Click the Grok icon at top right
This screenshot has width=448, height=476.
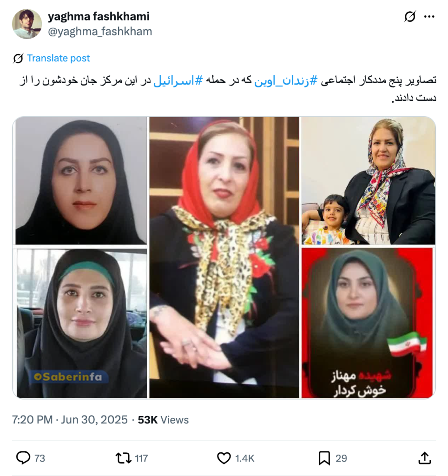(410, 16)
